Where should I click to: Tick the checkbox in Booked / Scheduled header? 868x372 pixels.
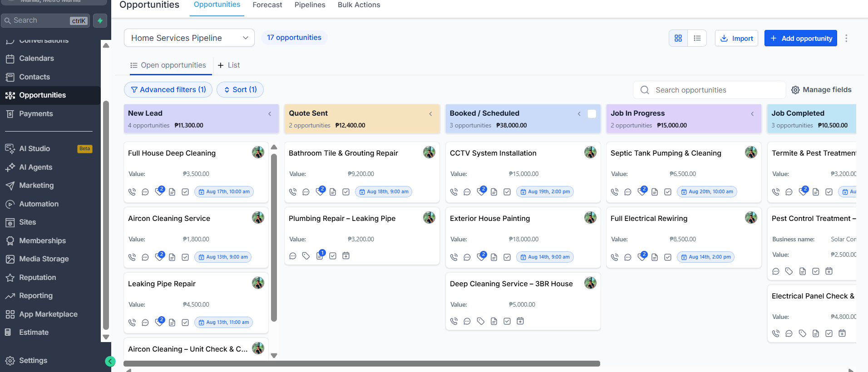pos(592,114)
